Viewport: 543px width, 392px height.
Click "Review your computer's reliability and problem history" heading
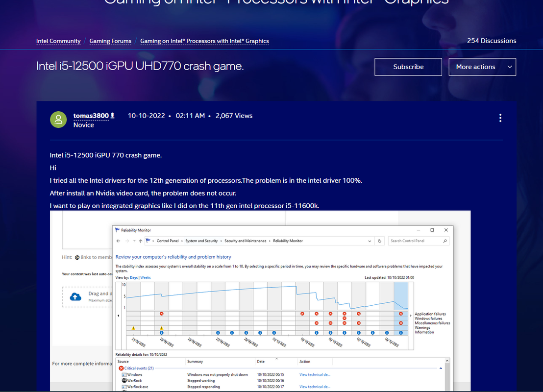coord(173,257)
